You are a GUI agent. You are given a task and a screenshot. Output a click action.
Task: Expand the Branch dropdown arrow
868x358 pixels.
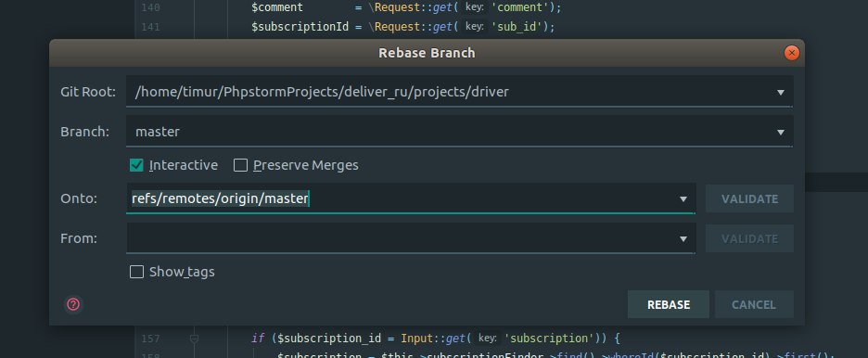click(x=781, y=133)
